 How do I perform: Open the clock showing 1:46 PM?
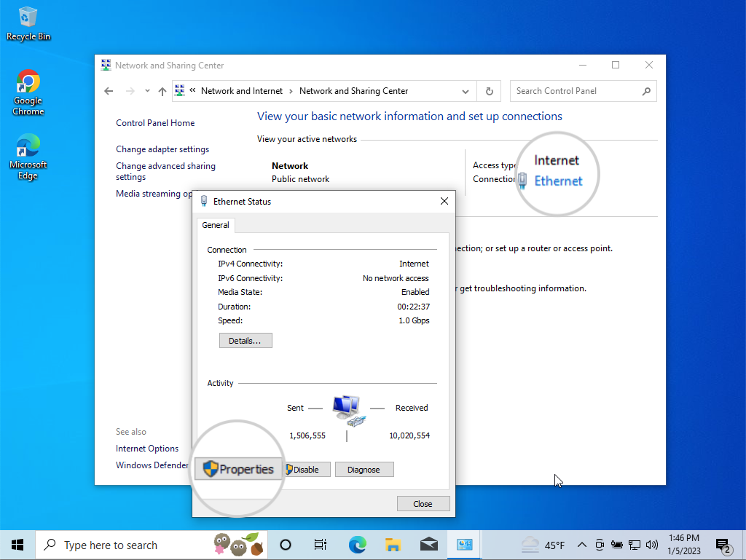(x=683, y=545)
